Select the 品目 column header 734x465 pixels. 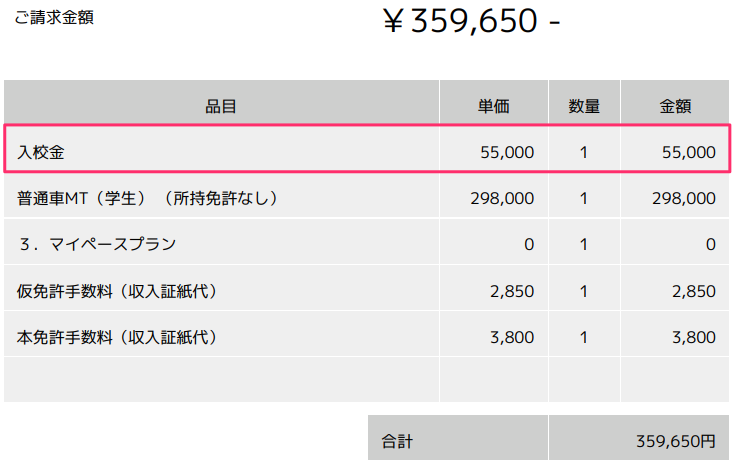click(221, 105)
